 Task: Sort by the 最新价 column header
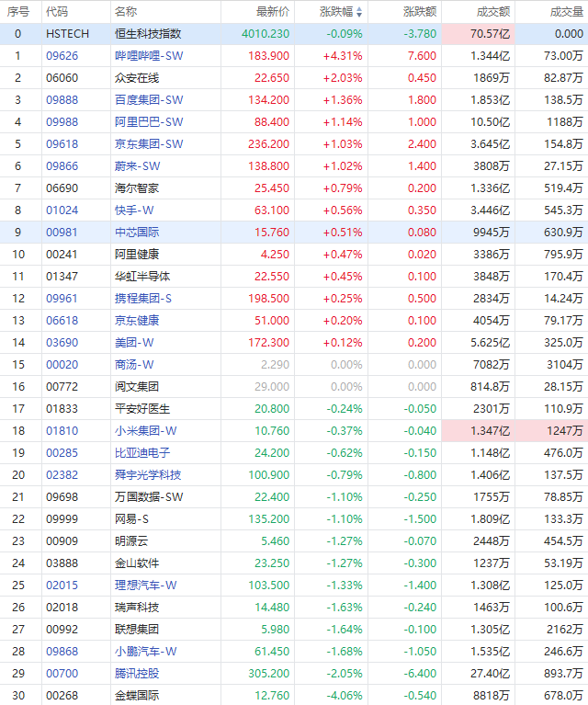pos(273,12)
